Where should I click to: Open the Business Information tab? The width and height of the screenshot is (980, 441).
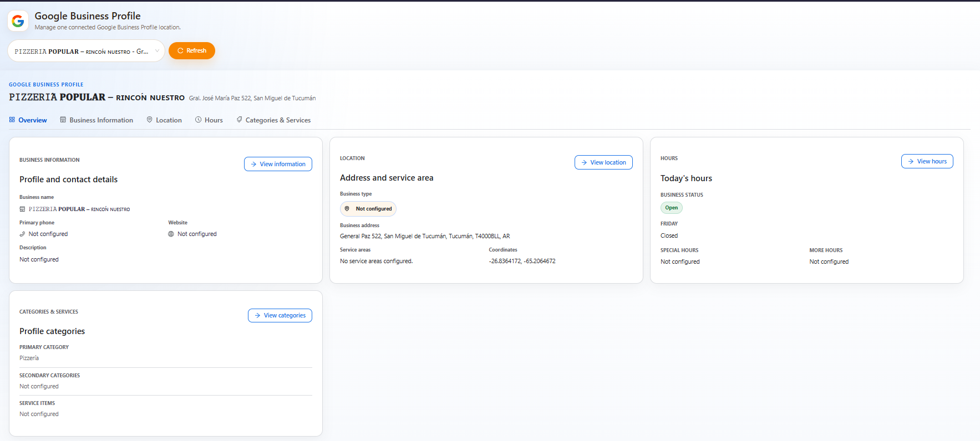click(97, 120)
